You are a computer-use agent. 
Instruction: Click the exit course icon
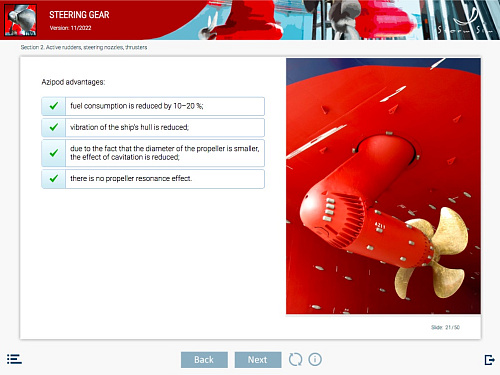point(489,360)
